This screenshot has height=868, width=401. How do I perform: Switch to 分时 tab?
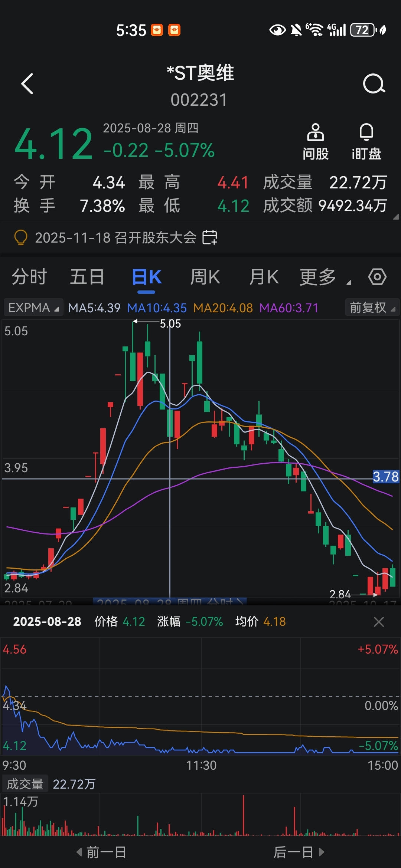29,277
